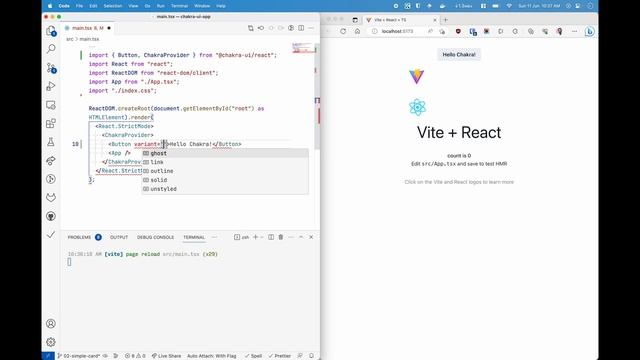Add this page to favorites with the star icon

coord(442,31)
